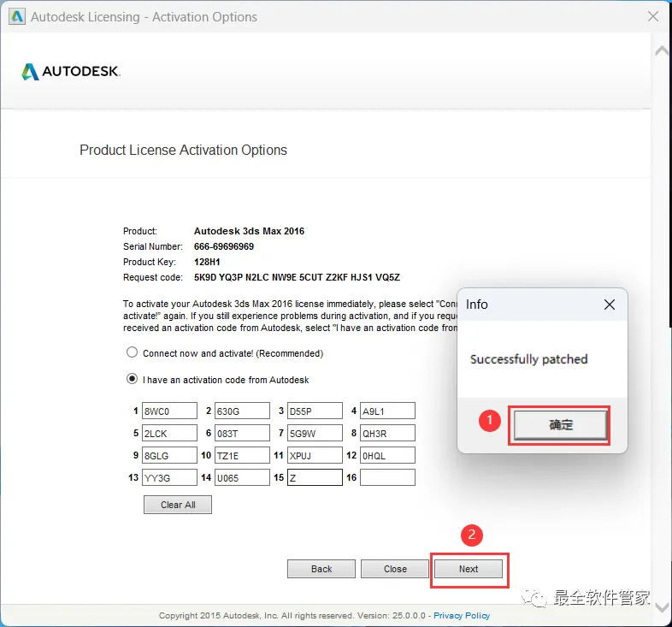Click the Autodesk app icon in title bar
The image size is (672, 627).
[x=17, y=17]
